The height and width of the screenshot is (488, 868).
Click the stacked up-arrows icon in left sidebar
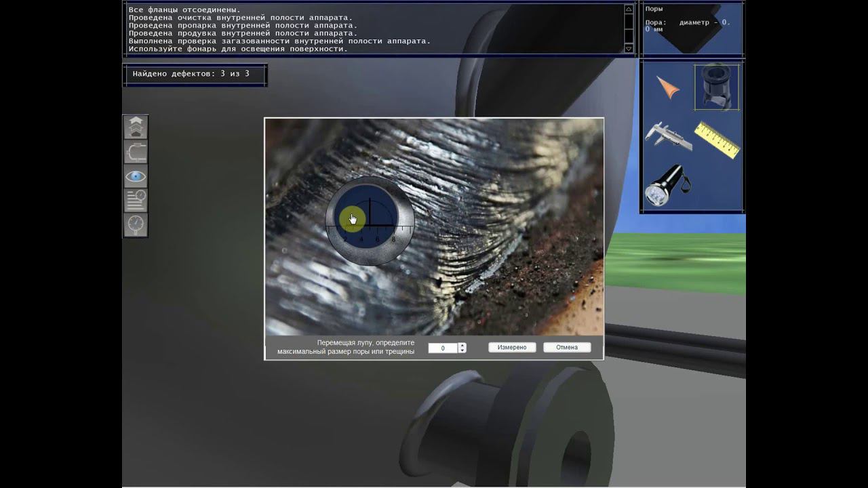pyautogui.click(x=136, y=127)
